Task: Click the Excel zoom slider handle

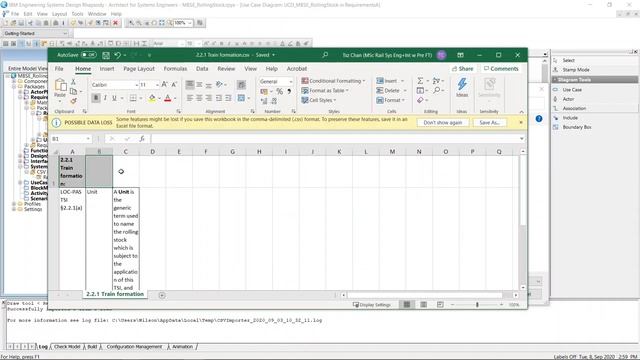Action: tap(477, 304)
